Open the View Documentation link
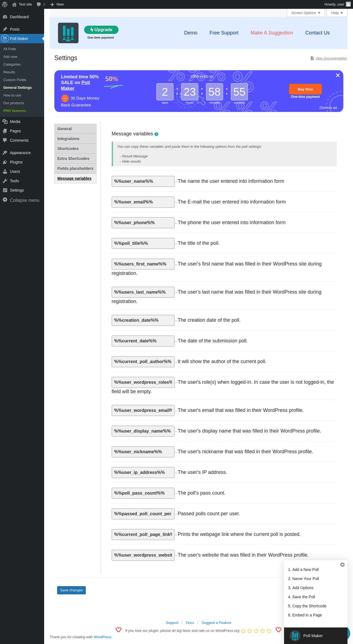This screenshot has width=353, height=644. pyautogui.click(x=331, y=58)
